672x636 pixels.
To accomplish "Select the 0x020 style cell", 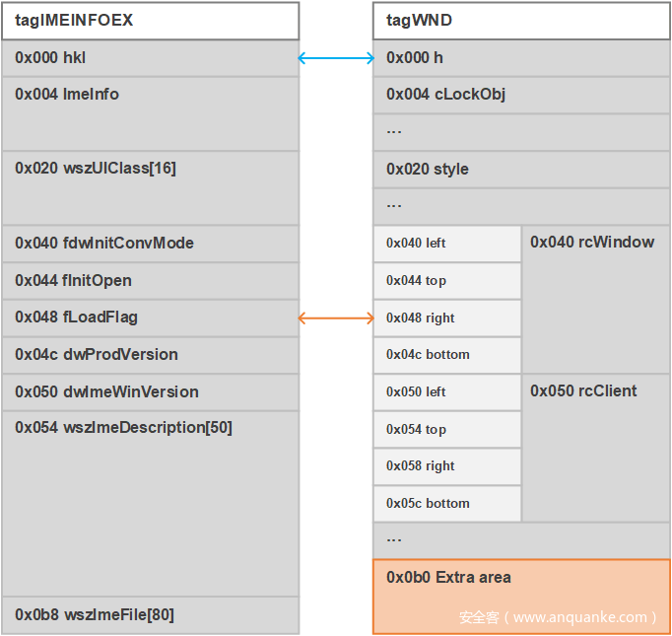I will (520, 169).
